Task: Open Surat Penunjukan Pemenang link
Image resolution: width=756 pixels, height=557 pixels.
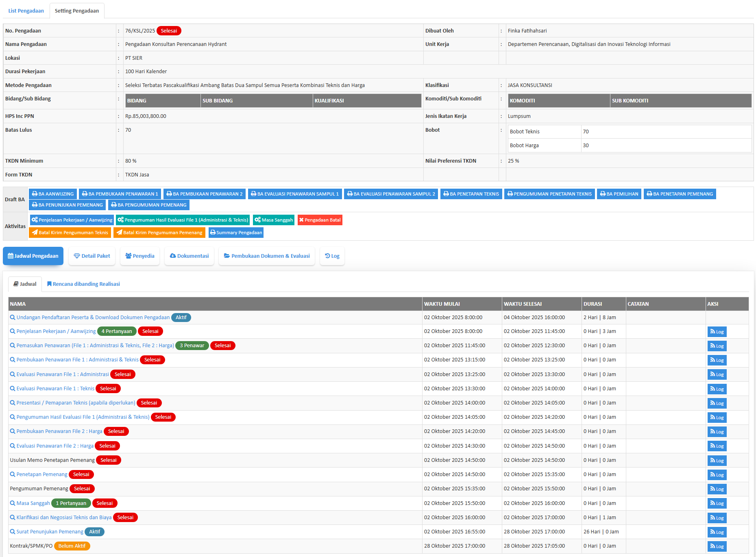Action: pos(50,532)
